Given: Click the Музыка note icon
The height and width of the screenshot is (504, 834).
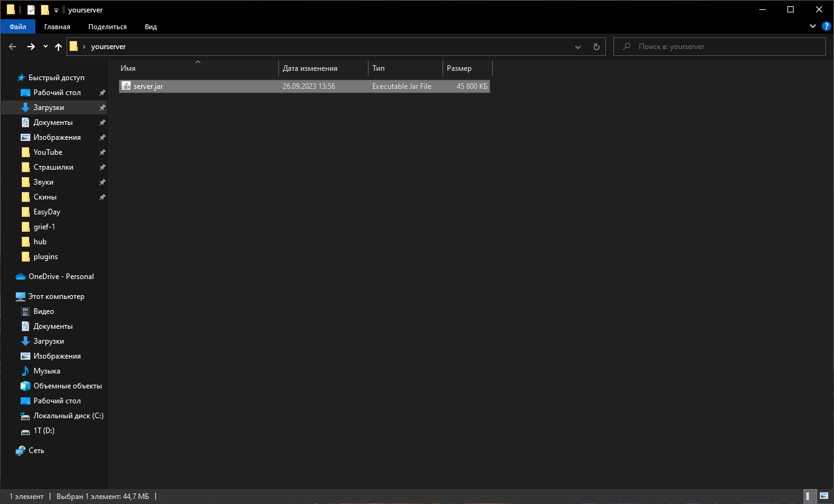Looking at the screenshot, I should pyautogui.click(x=25, y=371).
